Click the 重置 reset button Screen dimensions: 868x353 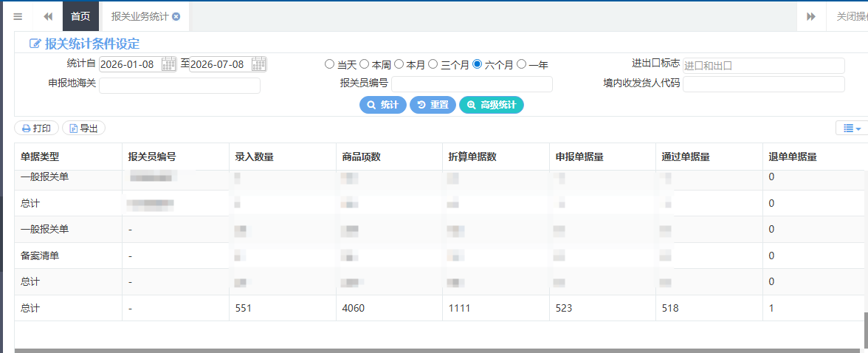tap(433, 105)
